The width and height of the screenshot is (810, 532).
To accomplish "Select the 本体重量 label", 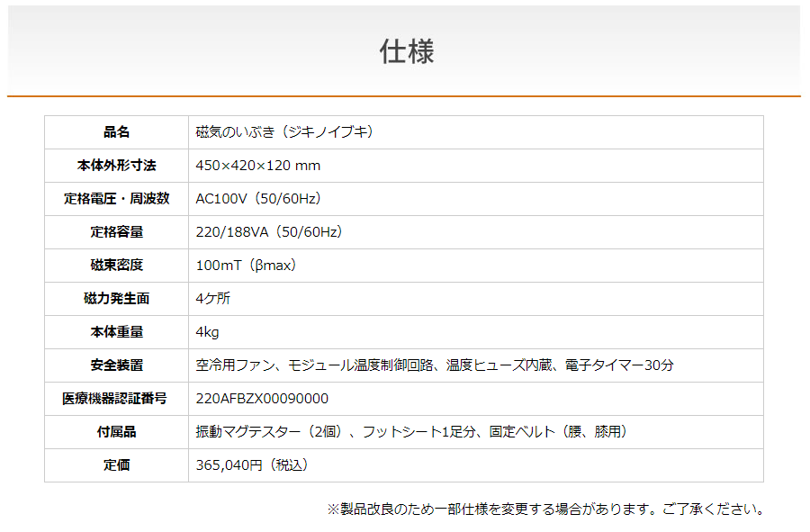I will (x=117, y=331).
